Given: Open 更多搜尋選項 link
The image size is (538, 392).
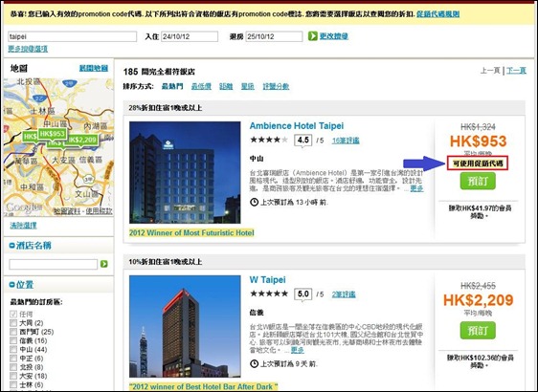Looking at the screenshot, I should 28,49.
